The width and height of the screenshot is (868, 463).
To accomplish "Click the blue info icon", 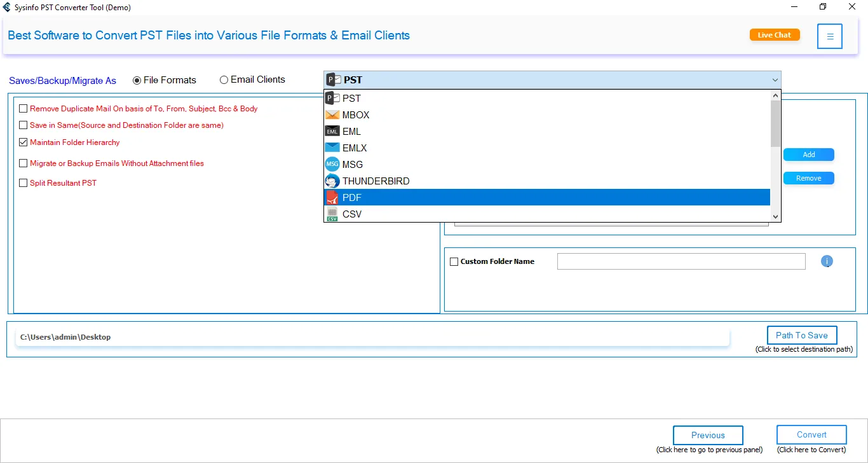I will point(827,261).
